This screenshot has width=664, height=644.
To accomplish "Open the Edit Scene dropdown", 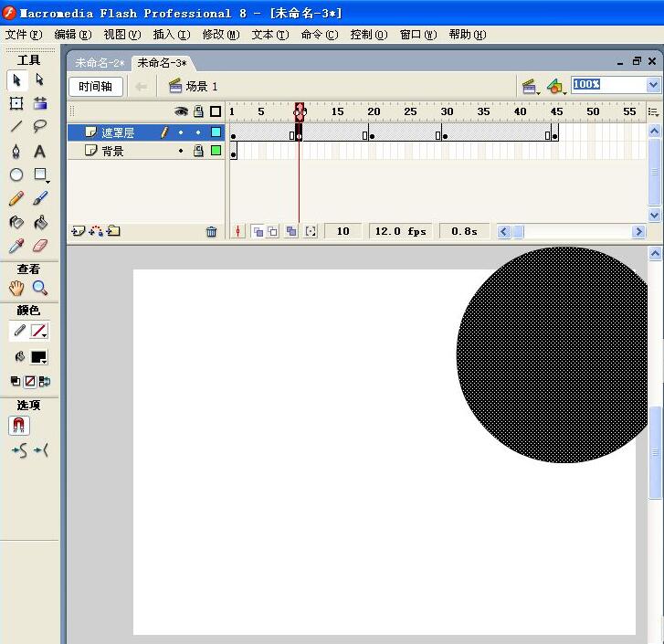I will coord(530,87).
